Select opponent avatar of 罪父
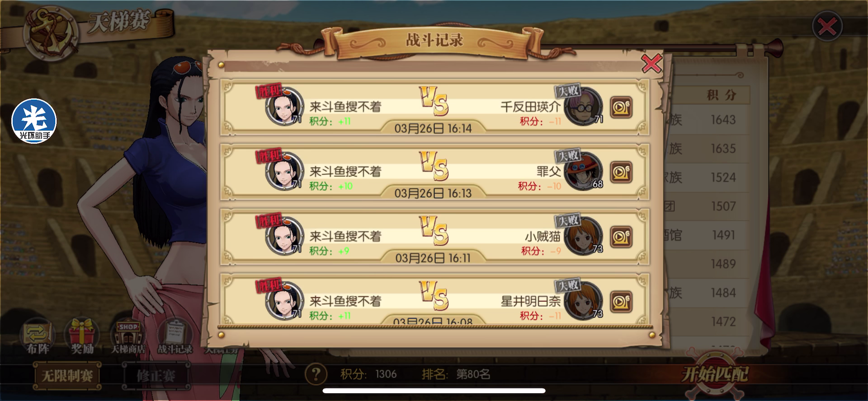This screenshot has width=868, height=401. 584,171
